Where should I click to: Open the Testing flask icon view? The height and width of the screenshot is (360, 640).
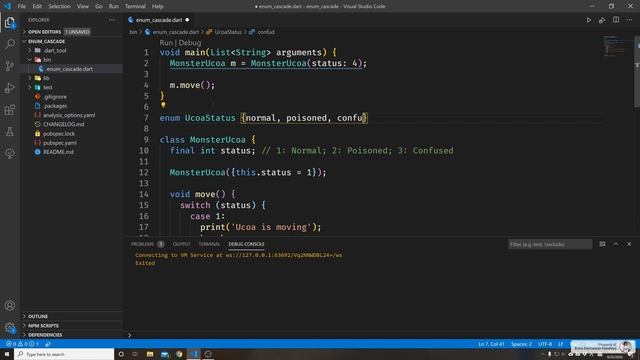pyautogui.click(x=10, y=131)
